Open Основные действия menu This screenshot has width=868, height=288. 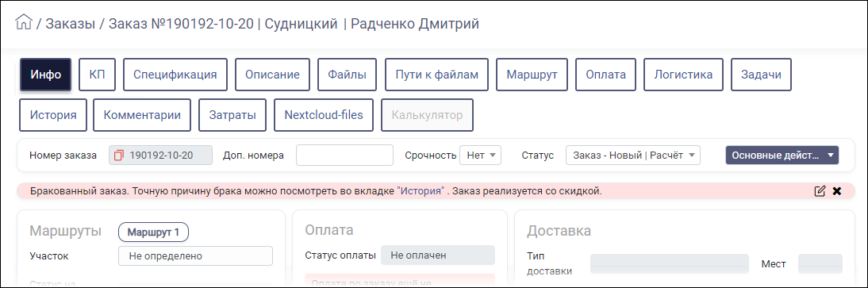click(x=782, y=155)
